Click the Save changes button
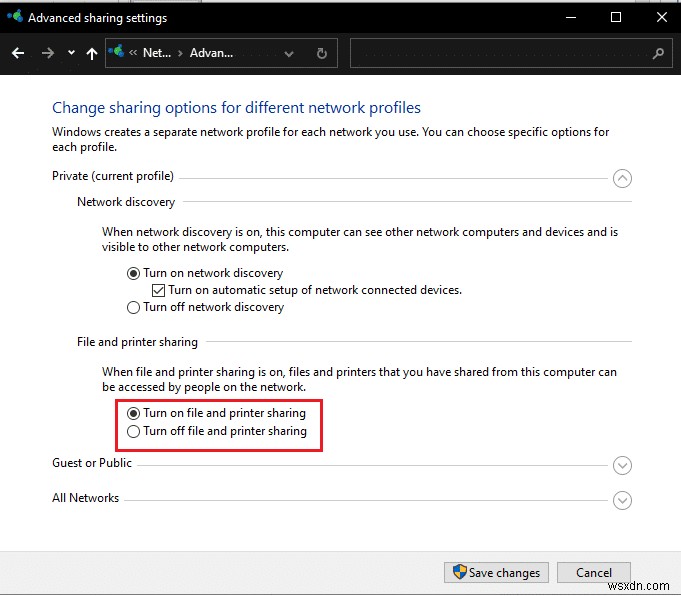Image resolution: width=681 pixels, height=596 pixels. pyautogui.click(x=496, y=573)
